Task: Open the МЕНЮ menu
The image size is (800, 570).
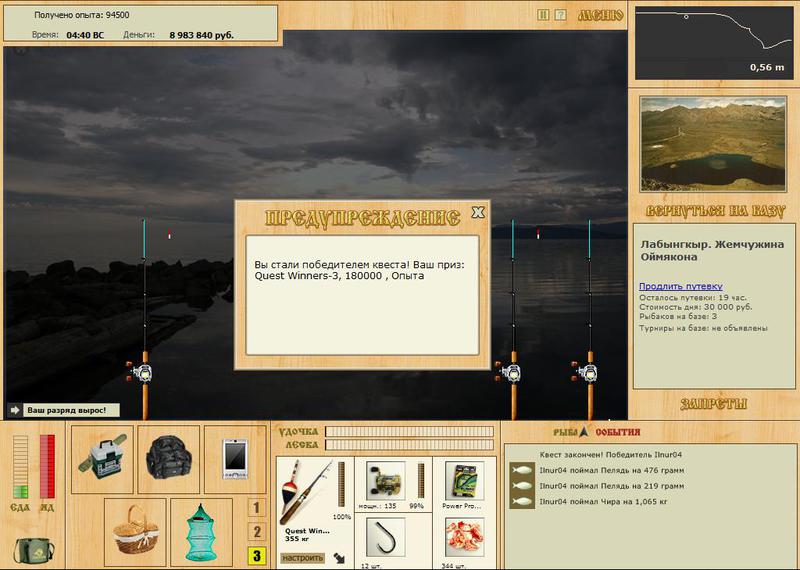Action: coord(601,16)
